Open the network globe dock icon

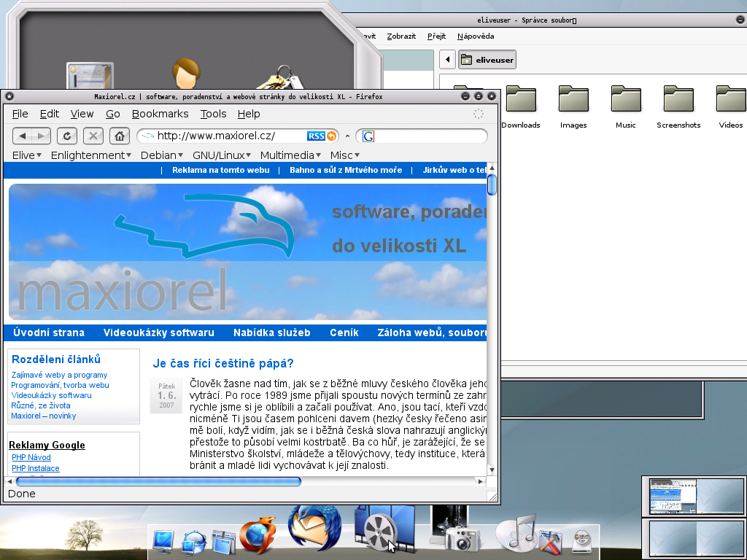tap(193, 542)
